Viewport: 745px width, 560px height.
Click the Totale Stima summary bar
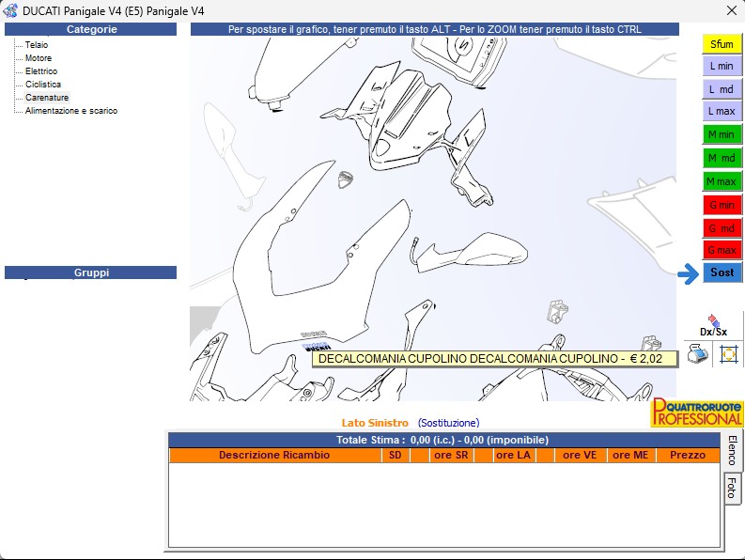point(444,441)
